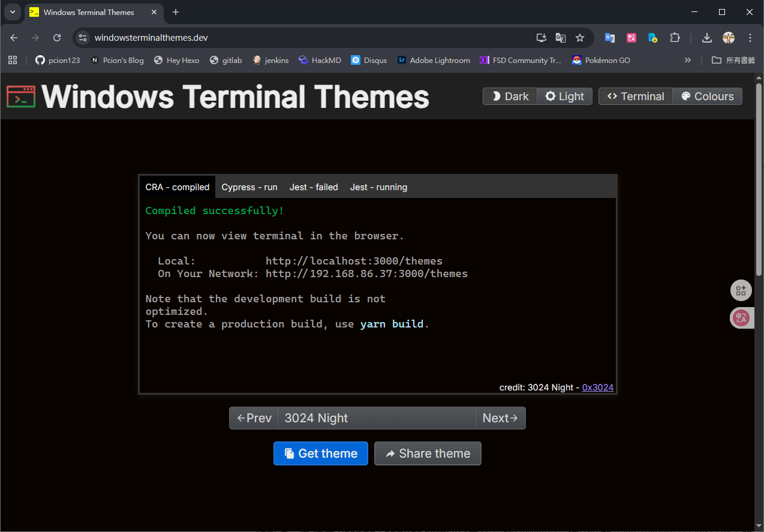764x532 pixels.
Task: Click the Get theme button
Action: tap(321, 453)
